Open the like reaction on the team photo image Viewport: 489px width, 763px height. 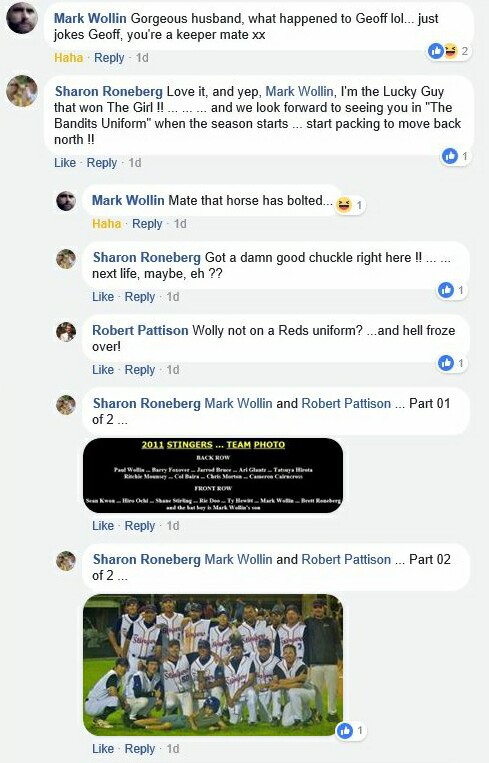click(351, 730)
